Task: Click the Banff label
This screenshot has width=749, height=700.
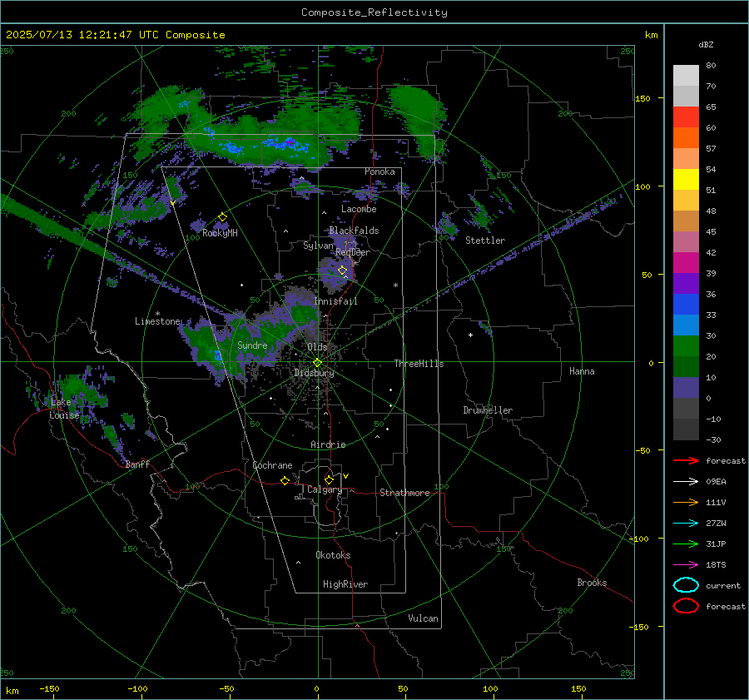Action: pos(137,464)
